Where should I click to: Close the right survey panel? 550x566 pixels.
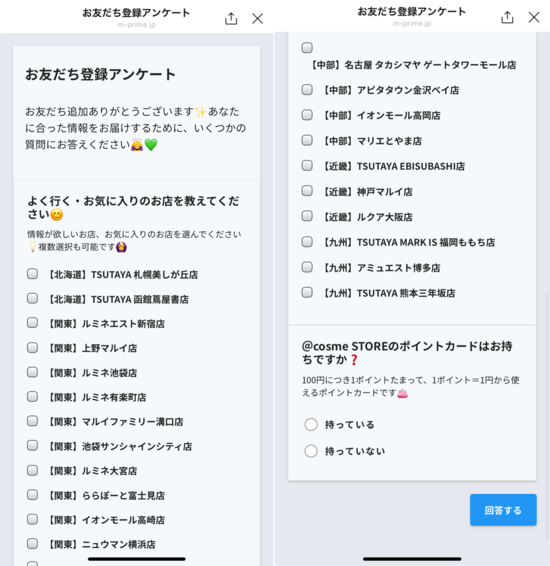click(534, 17)
